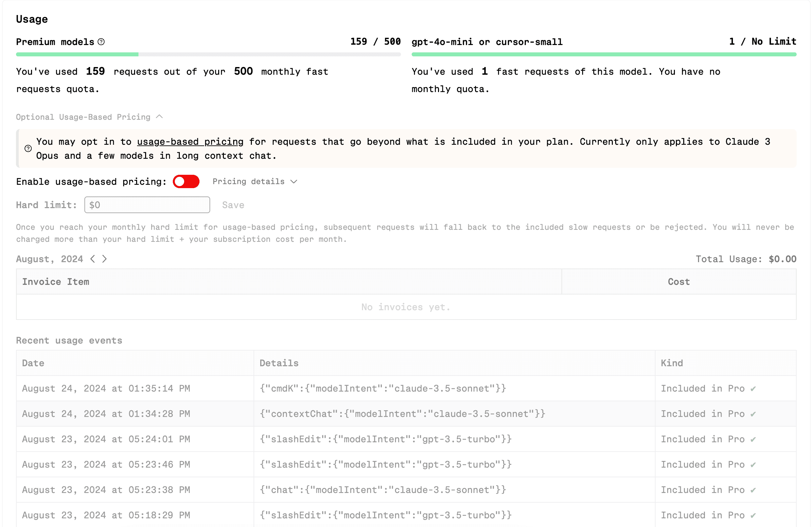Click the right arrow beside August, 2024
Image resolution: width=812 pixels, height=527 pixels.
pyautogui.click(x=105, y=259)
